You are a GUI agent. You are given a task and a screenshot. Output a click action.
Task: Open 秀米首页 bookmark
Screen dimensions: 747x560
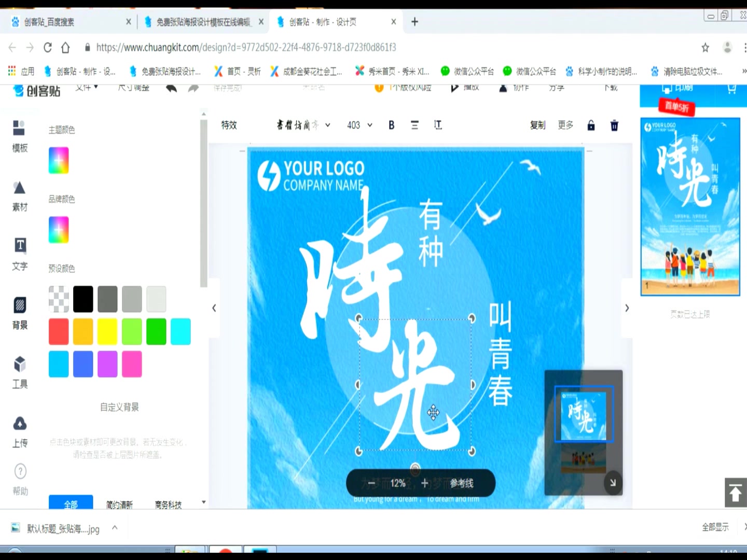coord(392,71)
